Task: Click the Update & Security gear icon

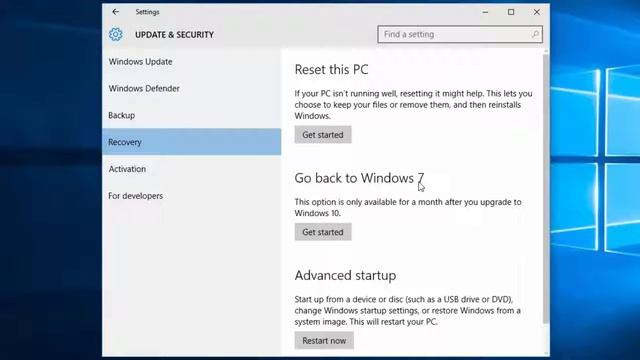Action: (x=116, y=34)
